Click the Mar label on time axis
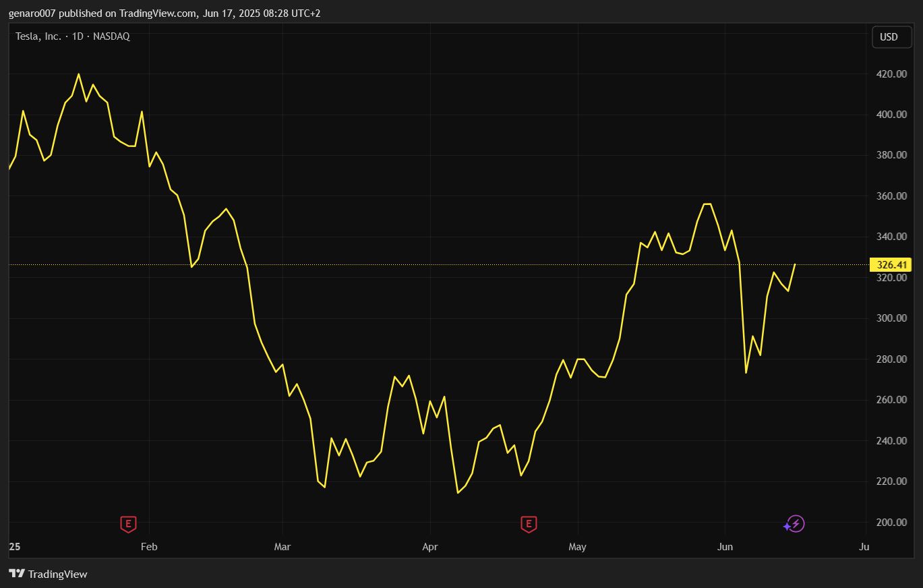 [x=282, y=547]
